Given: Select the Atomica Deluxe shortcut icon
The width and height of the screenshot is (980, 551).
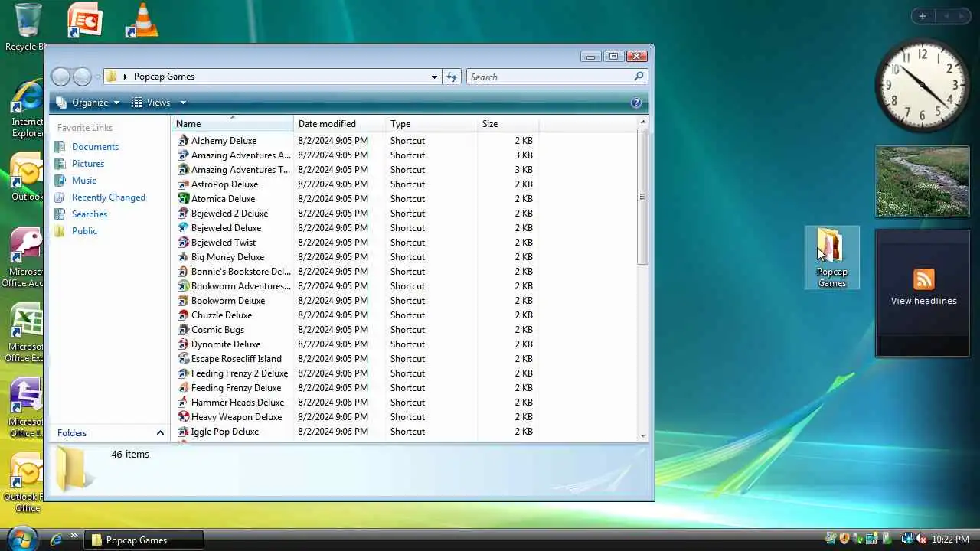Looking at the screenshot, I should coord(183,199).
